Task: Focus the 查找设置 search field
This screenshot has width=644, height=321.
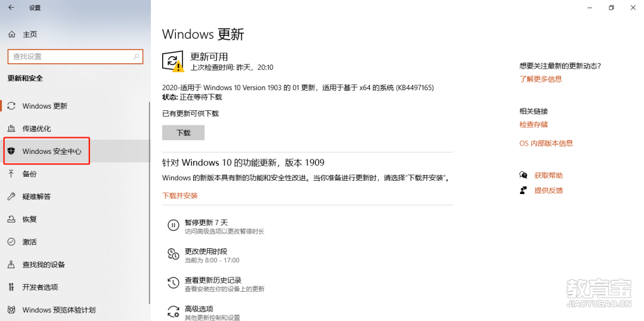Action: [x=75, y=57]
